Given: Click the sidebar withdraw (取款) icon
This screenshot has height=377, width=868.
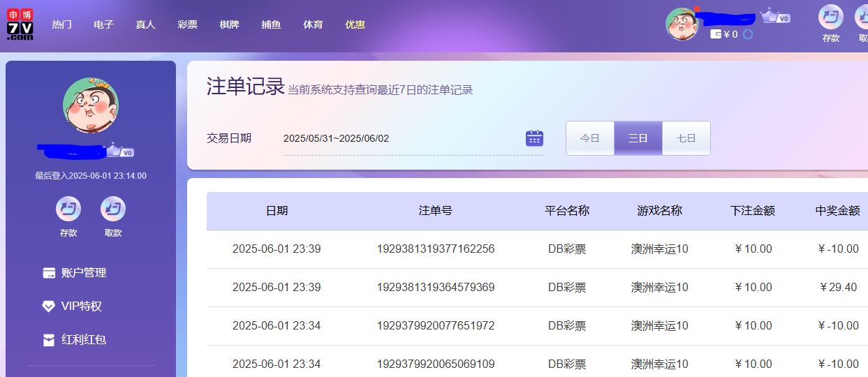Looking at the screenshot, I should 113,209.
